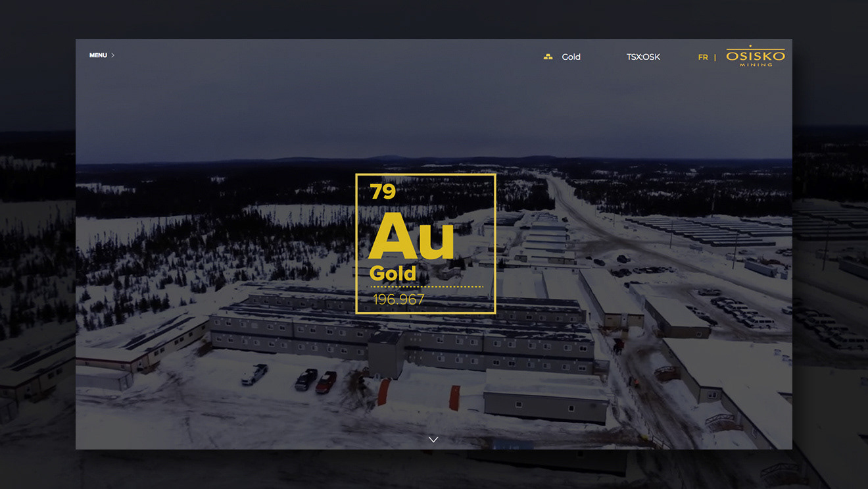This screenshot has width=868, height=489.
Task: Click the Au element symbol
Action: tap(411, 236)
